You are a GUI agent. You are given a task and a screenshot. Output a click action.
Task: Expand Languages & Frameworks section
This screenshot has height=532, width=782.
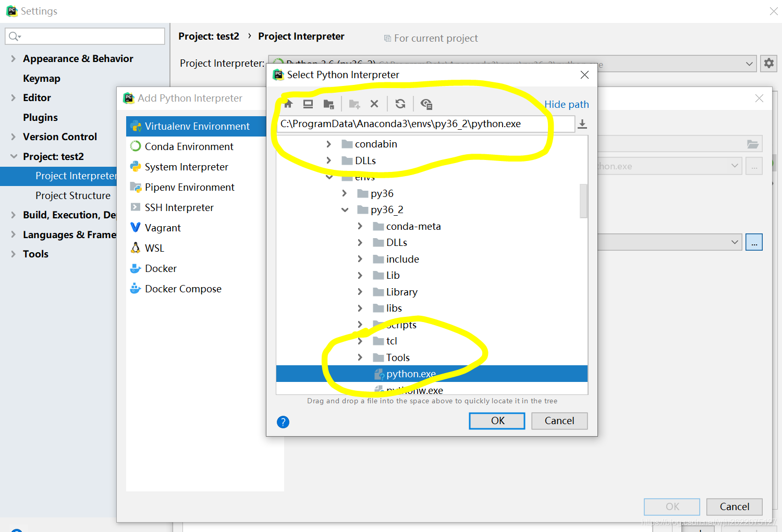click(x=13, y=234)
